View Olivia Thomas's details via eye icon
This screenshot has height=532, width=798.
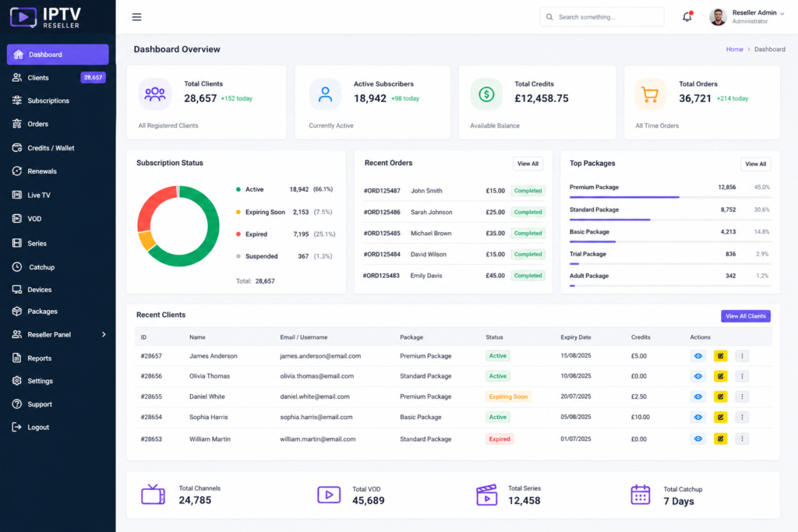(697, 376)
